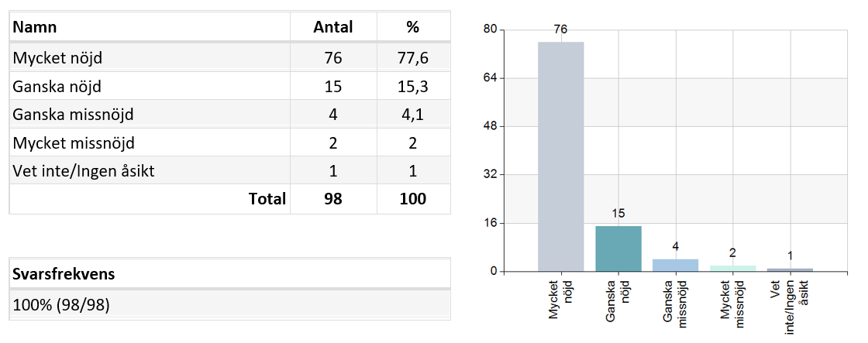Click the 80 label on the y-axis
Screen dimensions: 868x343
(491, 30)
